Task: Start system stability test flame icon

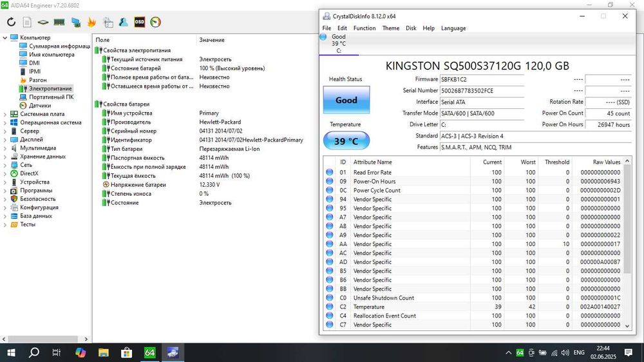Action: [x=92, y=22]
